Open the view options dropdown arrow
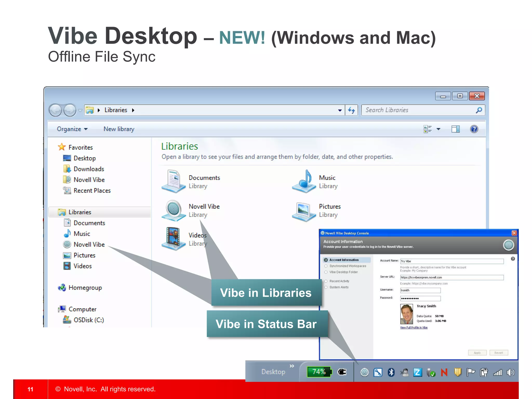The image size is (532, 399). click(438, 129)
